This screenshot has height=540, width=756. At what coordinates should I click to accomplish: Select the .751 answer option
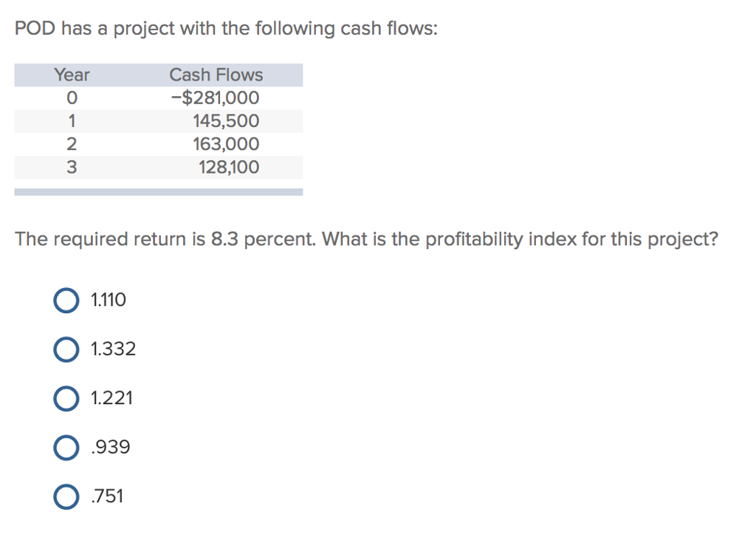point(66,496)
